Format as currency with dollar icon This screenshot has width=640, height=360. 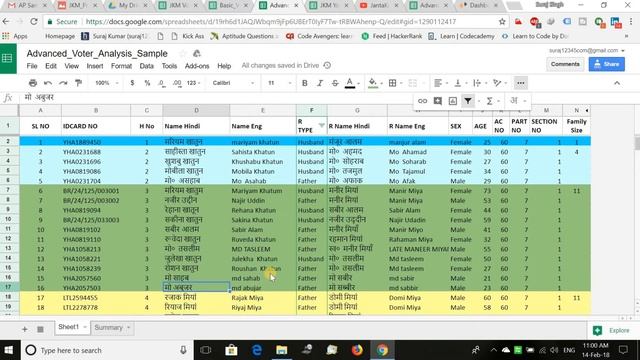pyautogui.click(x=132, y=83)
